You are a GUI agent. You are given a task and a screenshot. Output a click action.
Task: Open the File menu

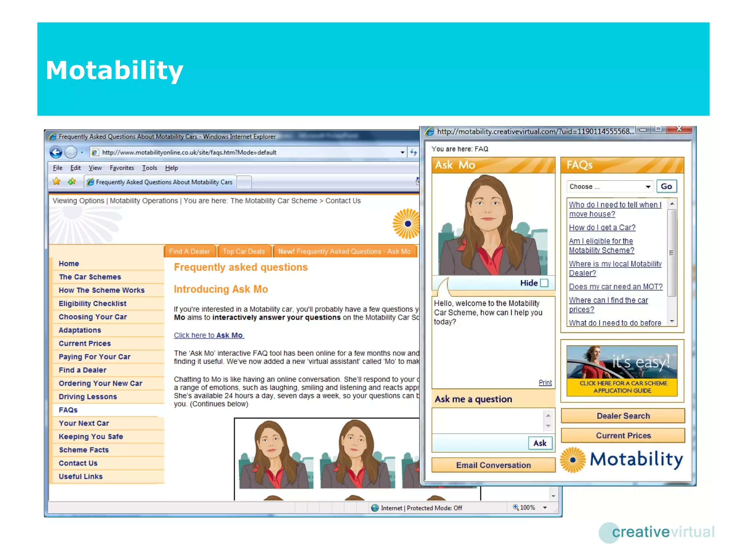58,168
